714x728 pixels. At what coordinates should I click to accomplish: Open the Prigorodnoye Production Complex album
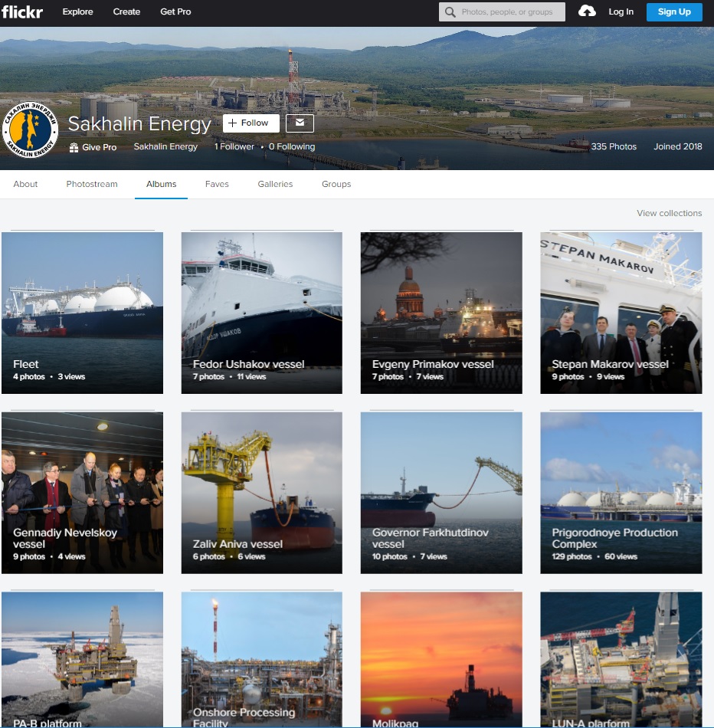point(621,493)
